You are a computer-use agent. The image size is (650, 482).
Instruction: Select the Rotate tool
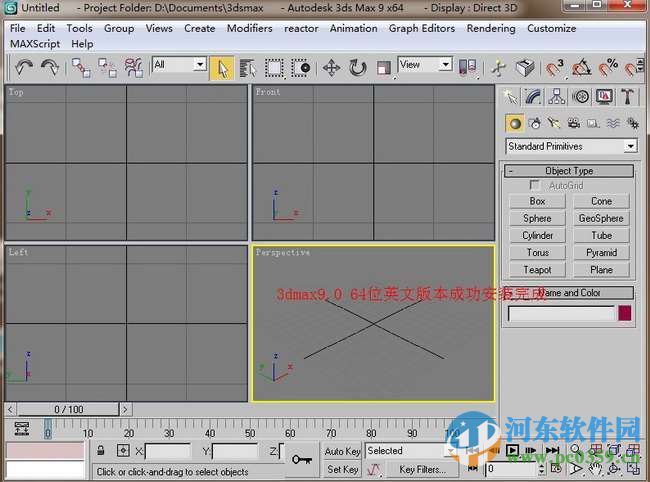(357, 68)
